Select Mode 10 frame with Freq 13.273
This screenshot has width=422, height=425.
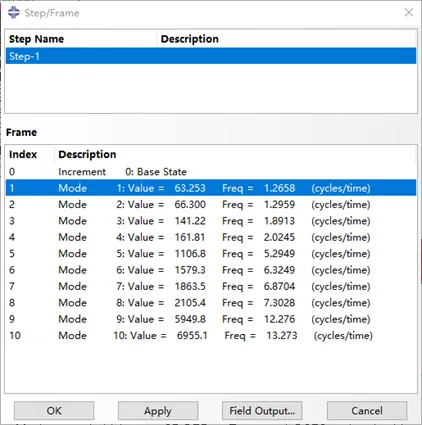(x=211, y=335)
